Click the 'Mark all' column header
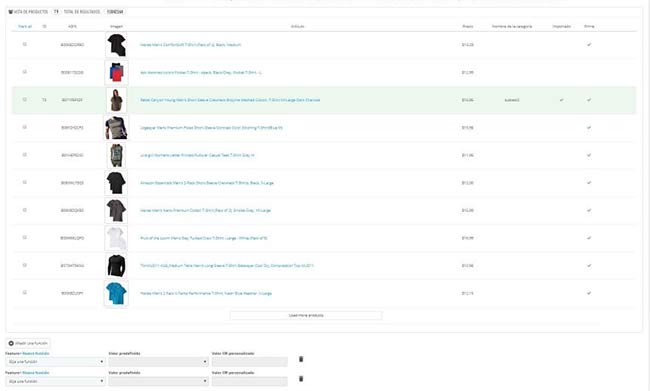This screenshot has width=650, height=391. (x=25, y=26)
